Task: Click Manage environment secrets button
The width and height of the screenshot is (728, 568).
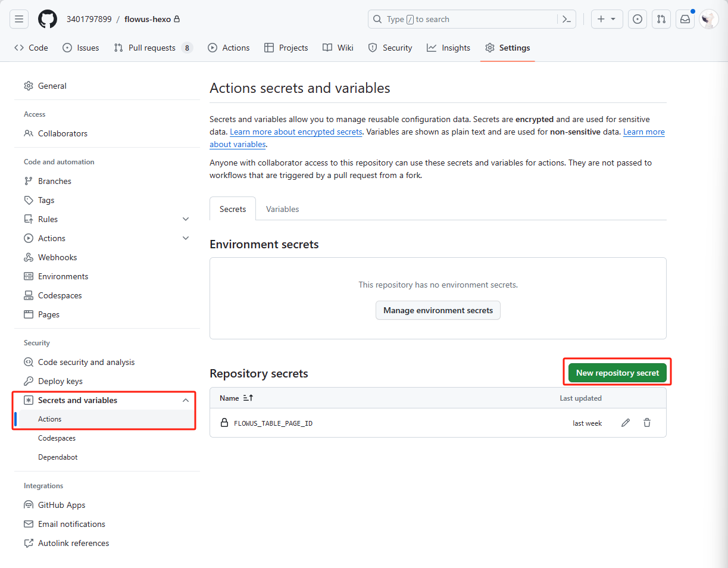Action: coord(438,310)
